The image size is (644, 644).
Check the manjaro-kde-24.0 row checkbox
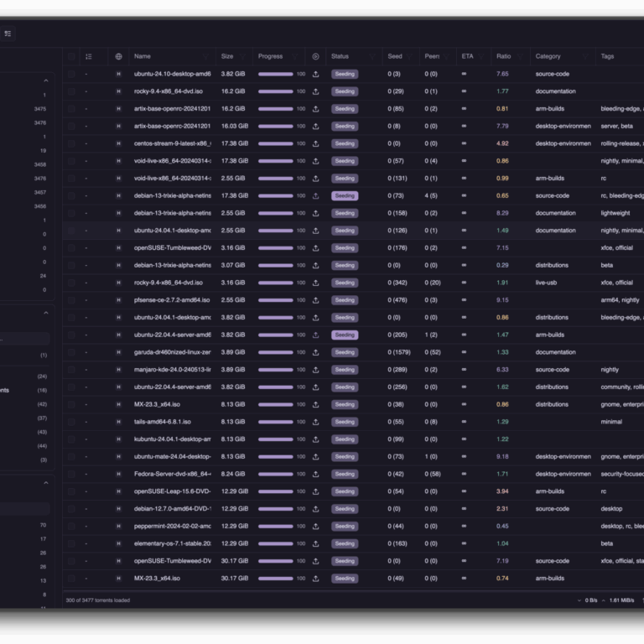(x=71, y=370)
